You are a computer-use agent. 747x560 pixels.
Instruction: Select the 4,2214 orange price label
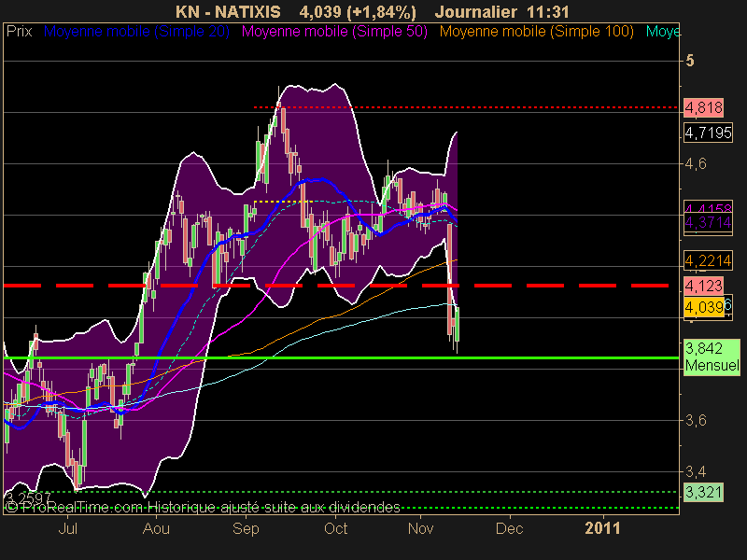tap(708, 260)
